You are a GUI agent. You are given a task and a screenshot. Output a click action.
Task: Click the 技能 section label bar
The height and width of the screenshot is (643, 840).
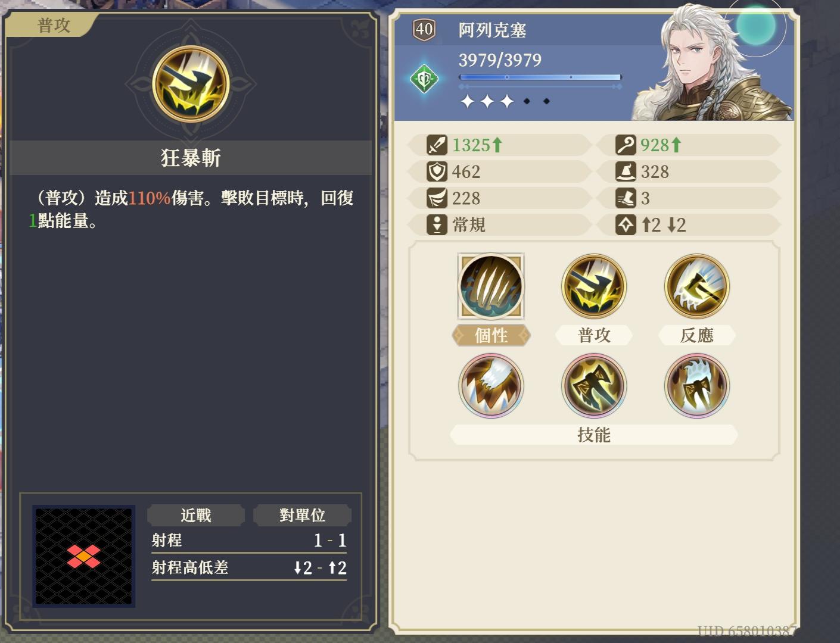pyautogui.click(x=594, y=435)
